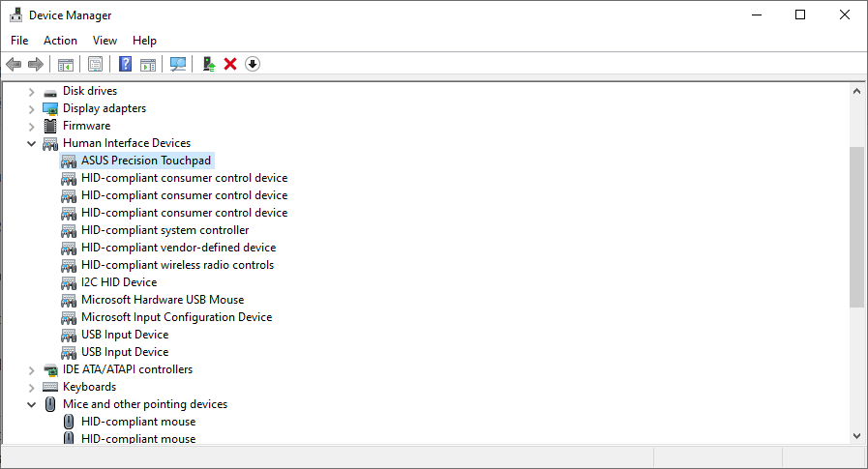Select the Firmware label
The width and height of the screenshot is (868, 469).
click(x=86, y=126)
